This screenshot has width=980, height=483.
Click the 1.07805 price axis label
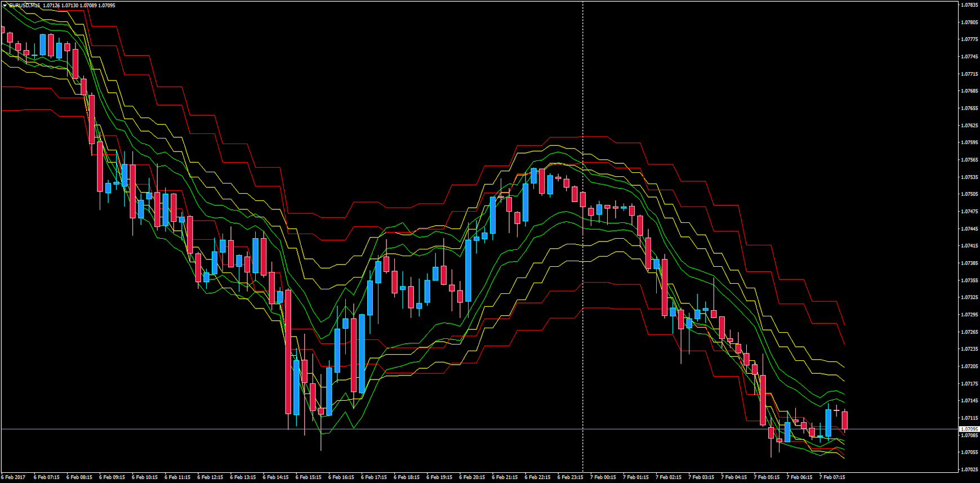coord(969,23)
